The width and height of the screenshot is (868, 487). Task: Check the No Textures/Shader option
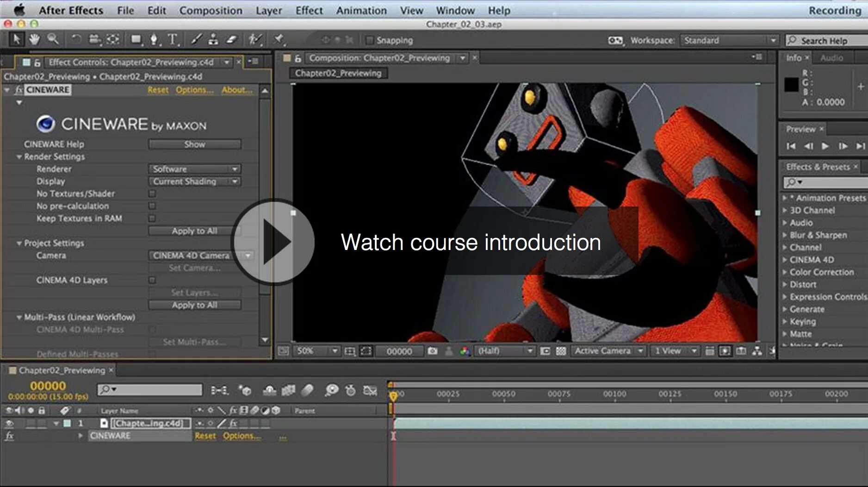(x=152, y=194)
